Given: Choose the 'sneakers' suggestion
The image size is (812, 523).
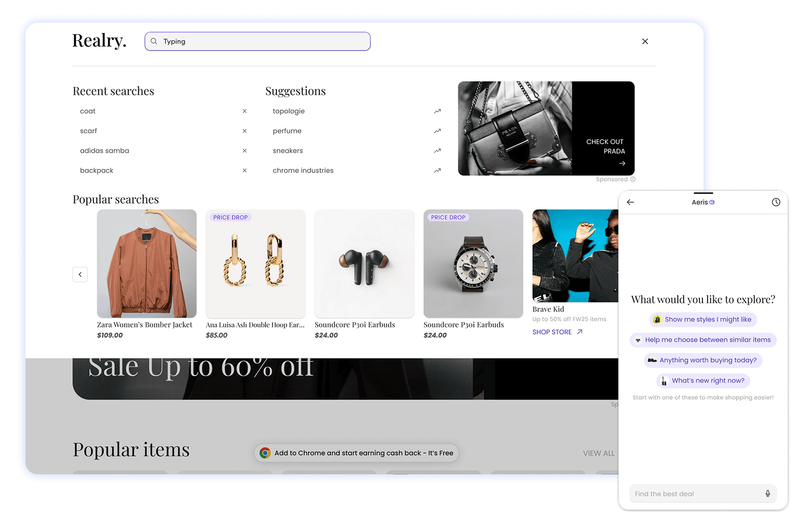Looking at the screenshot, I should (x=288, y=151).
